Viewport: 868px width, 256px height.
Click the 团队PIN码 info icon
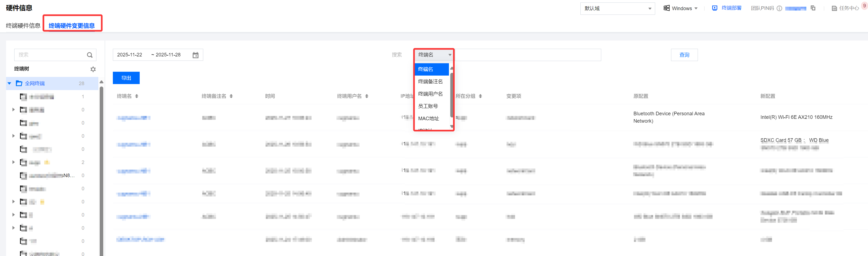pos(779,8)
